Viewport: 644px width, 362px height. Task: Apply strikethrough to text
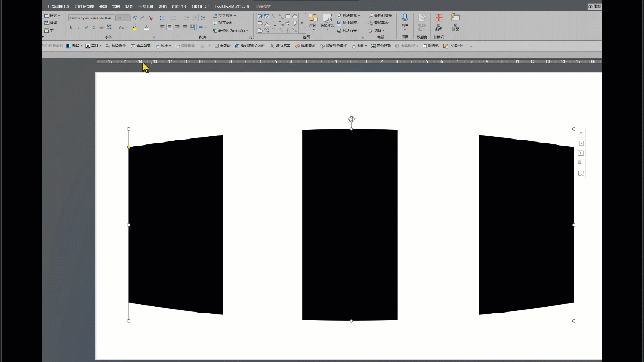click(x=101, y=27)
